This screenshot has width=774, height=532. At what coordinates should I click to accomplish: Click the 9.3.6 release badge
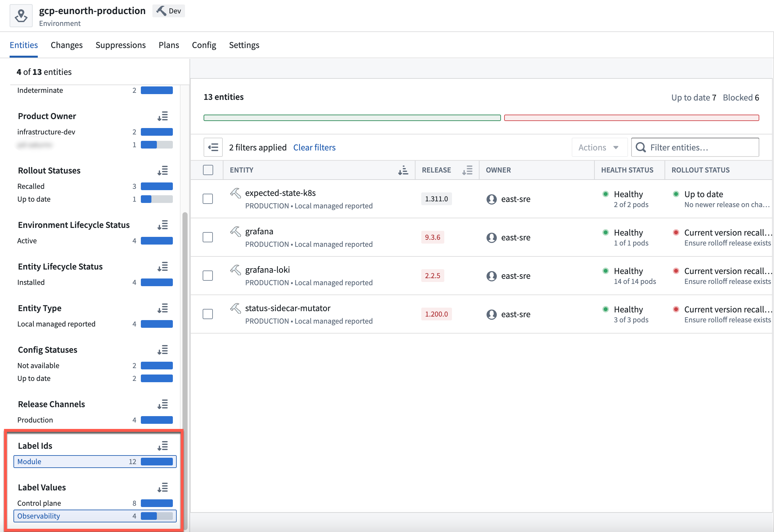432,237
